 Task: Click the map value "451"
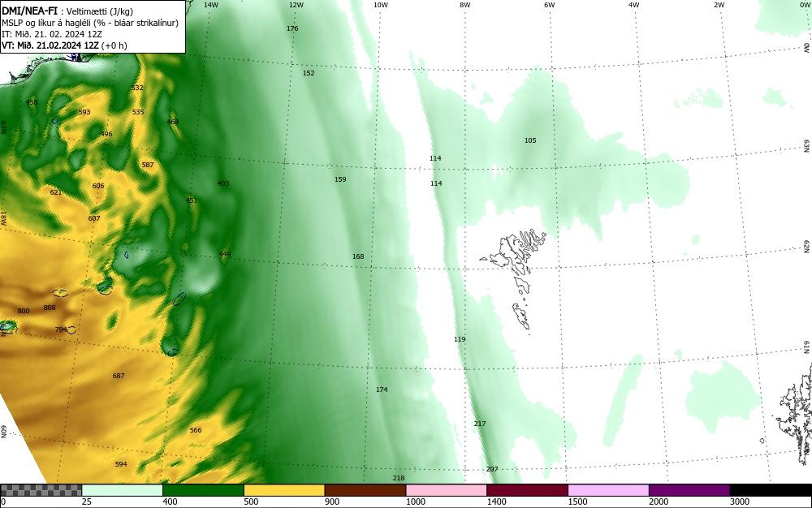(192, 200)
